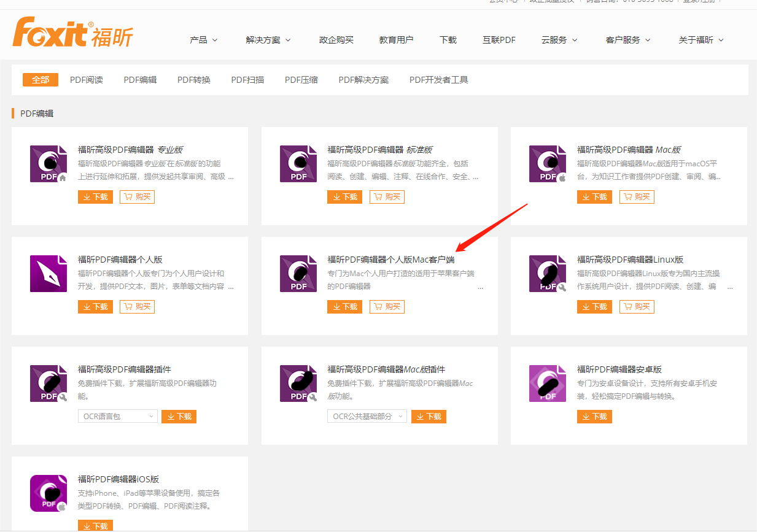The width and height of the screenshot is (757, 532).
Task: Download the 福昕高级PDF编辑器插件 plugin
Action: pyautogui.click(x=179, y=417)
